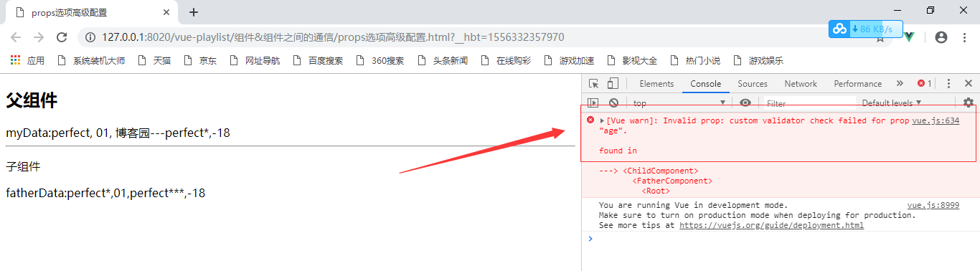Toggle the device toolbar icon

tap(613, 84)
